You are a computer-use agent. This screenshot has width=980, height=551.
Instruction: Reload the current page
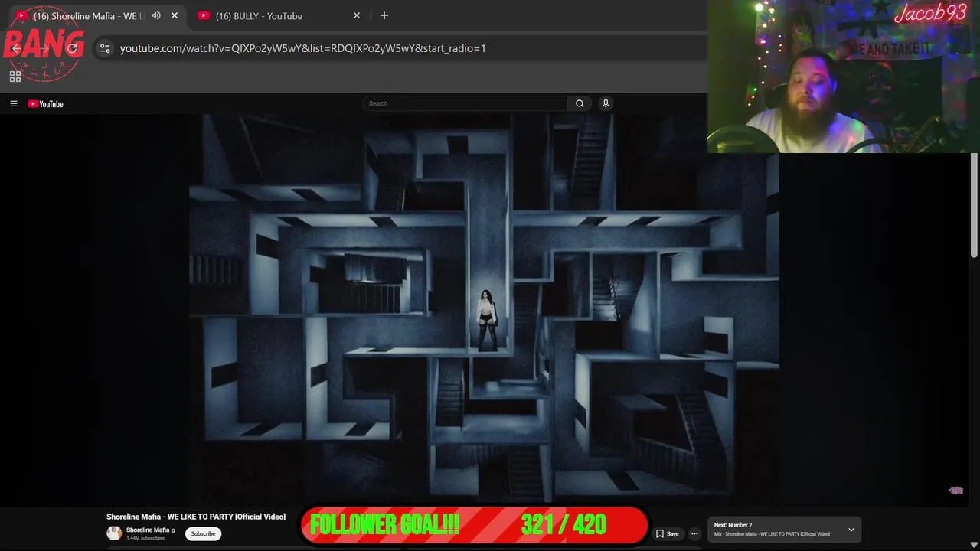tap(72, 48)
